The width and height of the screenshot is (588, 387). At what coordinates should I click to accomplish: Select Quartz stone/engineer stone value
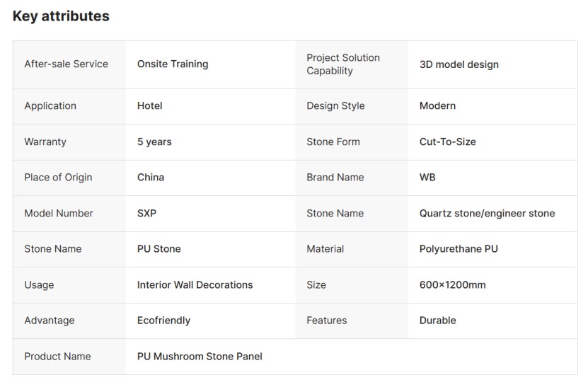coord(487,213)
